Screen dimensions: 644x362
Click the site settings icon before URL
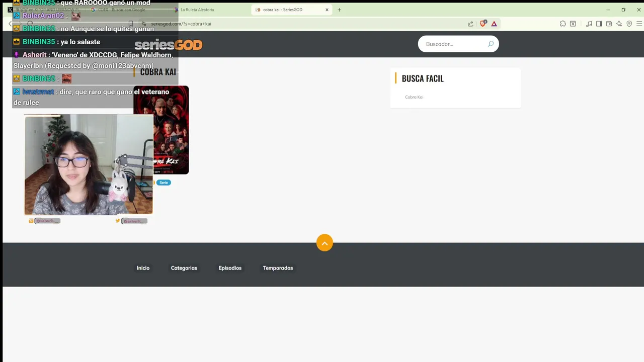tap(144, 24)
